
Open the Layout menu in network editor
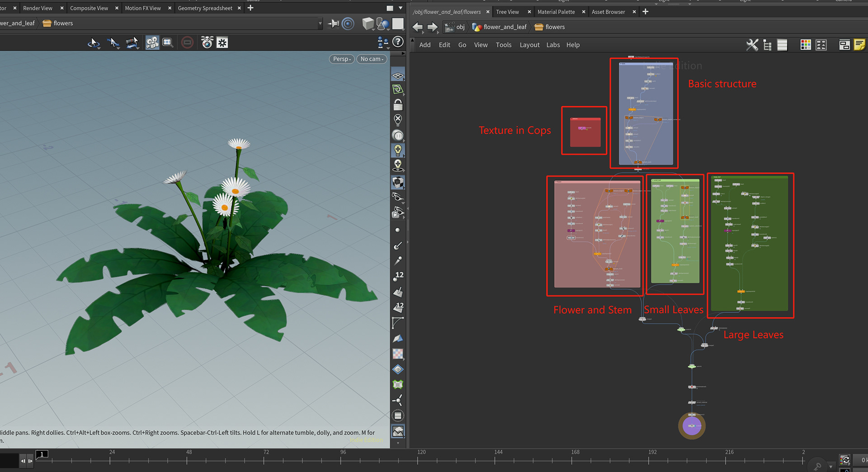[x=529, y=45]
